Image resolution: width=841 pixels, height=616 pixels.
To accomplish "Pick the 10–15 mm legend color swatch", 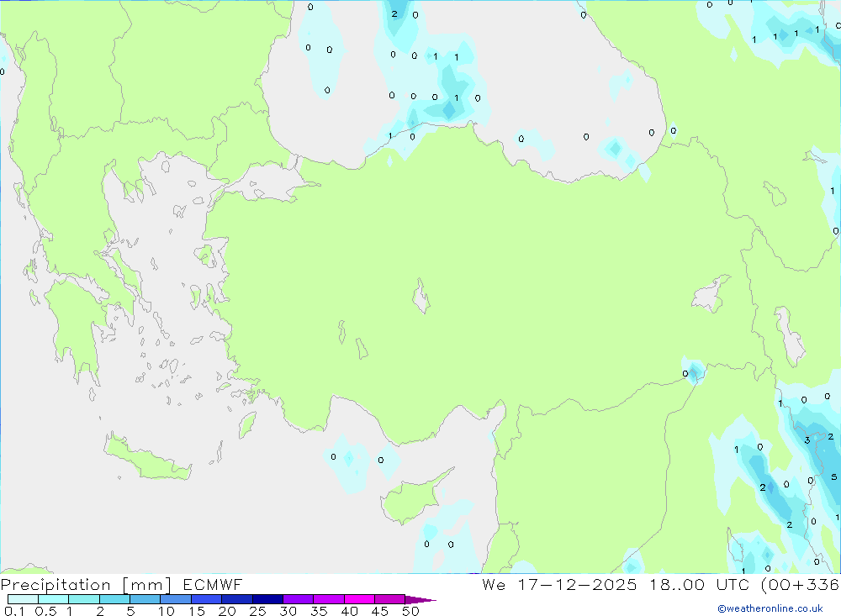I will (176, 599).
